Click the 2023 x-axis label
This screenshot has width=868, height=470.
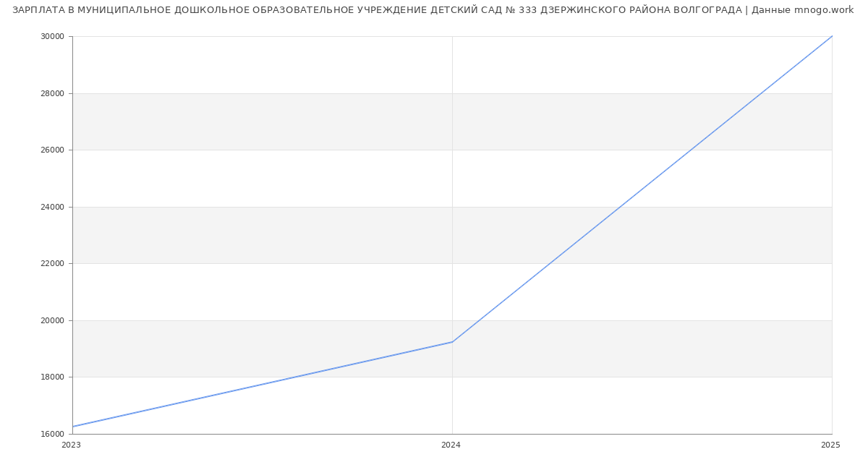[x=71, y=445]
